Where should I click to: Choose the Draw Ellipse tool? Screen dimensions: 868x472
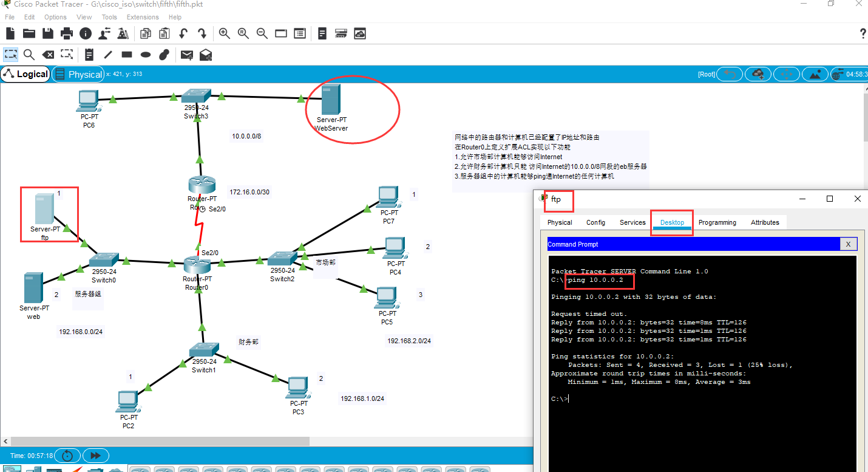click(146, 55)
